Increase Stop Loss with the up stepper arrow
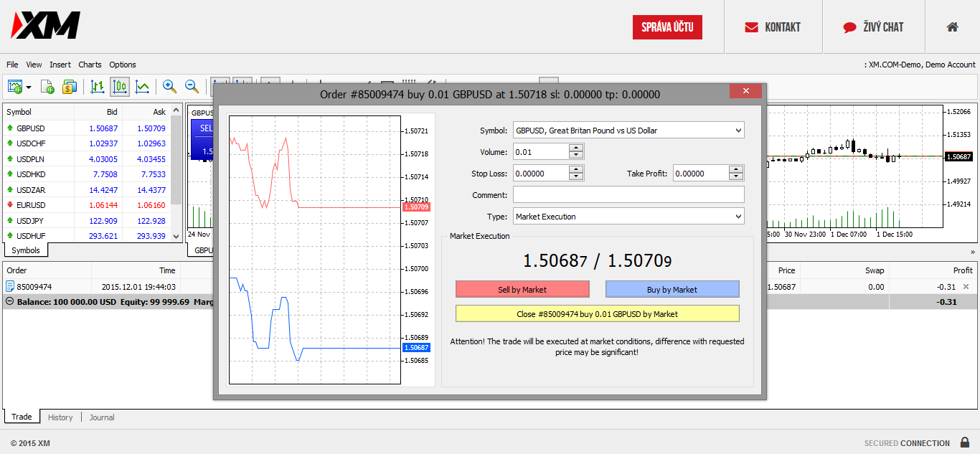Screen dimensions: 980x454 coord(576,169)
